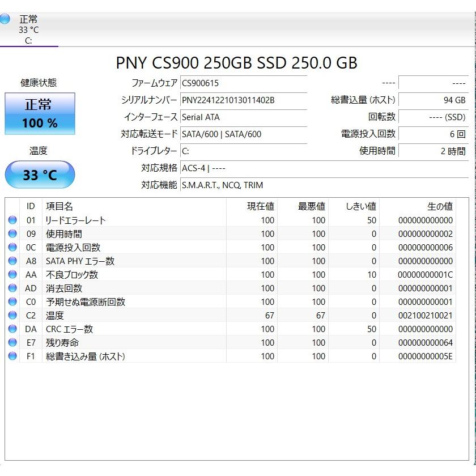Select the 予期せぬ電源断回数 row

click(x=231, y=301)
